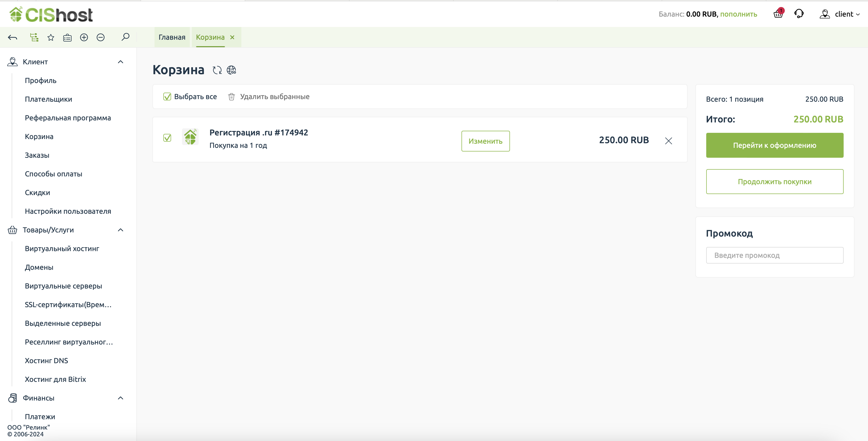Collapse the Товары/Услуги section

click(x=121, y=230)
